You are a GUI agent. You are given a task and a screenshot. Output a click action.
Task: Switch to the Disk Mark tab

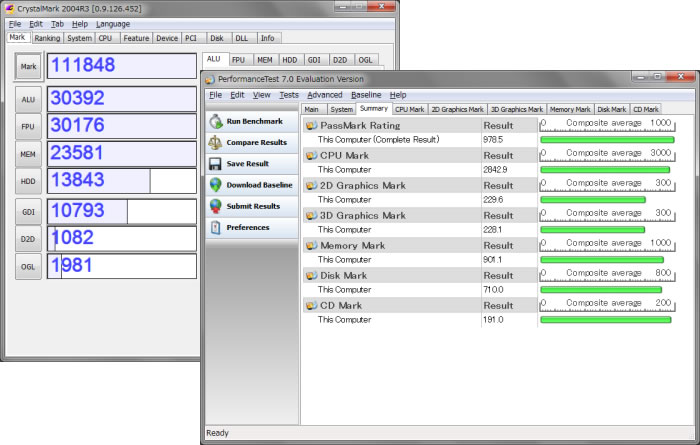[x=612, y=109]
